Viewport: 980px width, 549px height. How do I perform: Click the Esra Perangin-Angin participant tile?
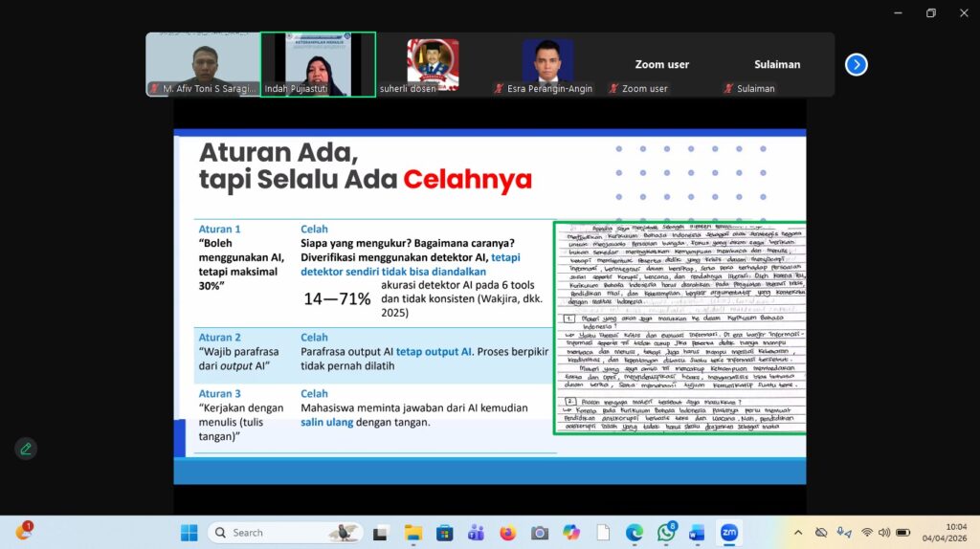546,64
